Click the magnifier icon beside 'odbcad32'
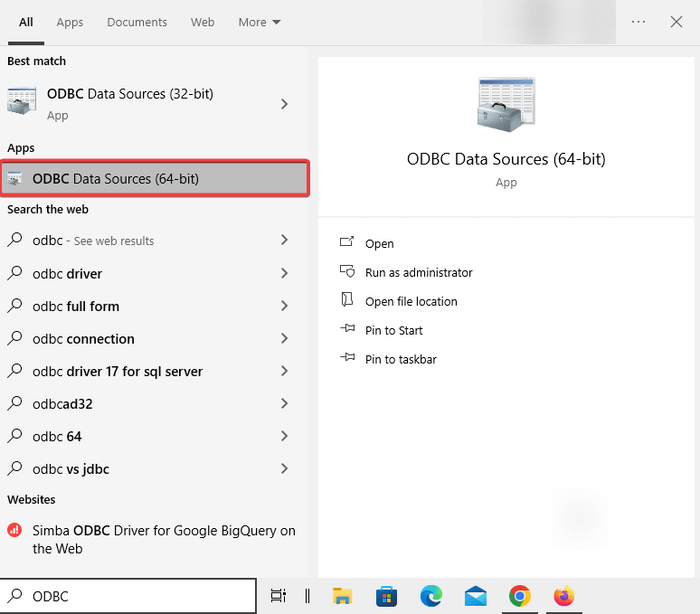Image resolution: width=700 pixels, height=614 pixels. (14, 402)
